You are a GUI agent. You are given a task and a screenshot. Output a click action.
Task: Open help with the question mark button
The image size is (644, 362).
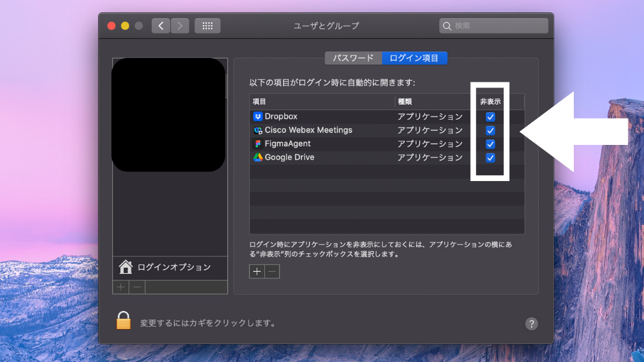click(x=531, y=324)
